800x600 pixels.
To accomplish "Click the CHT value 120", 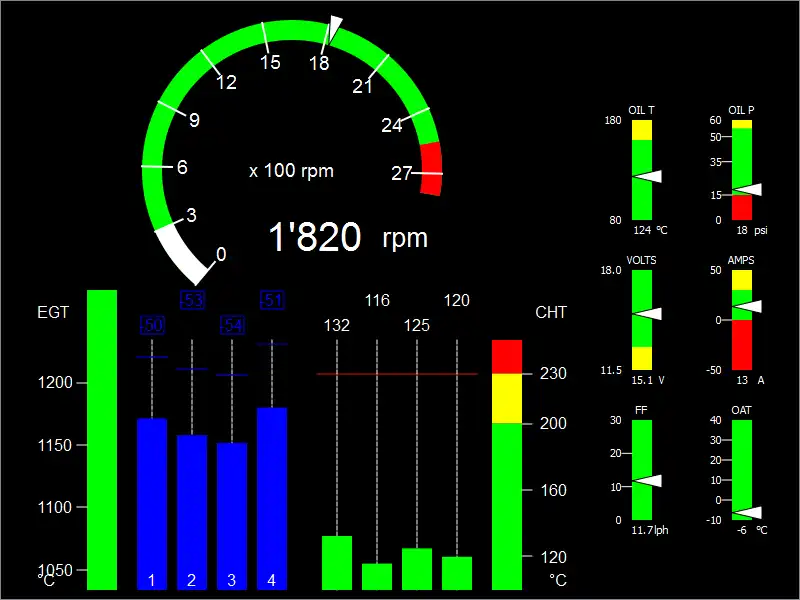I will pos(457,301).
